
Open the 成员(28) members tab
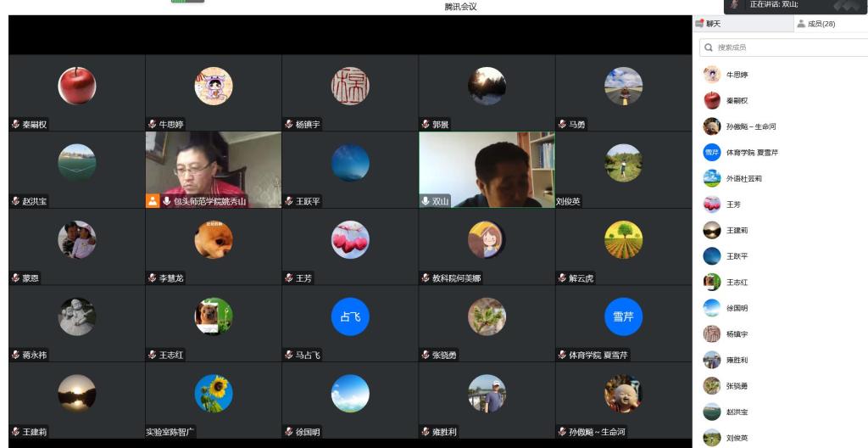pyautogui.click(x=815, y=24)
